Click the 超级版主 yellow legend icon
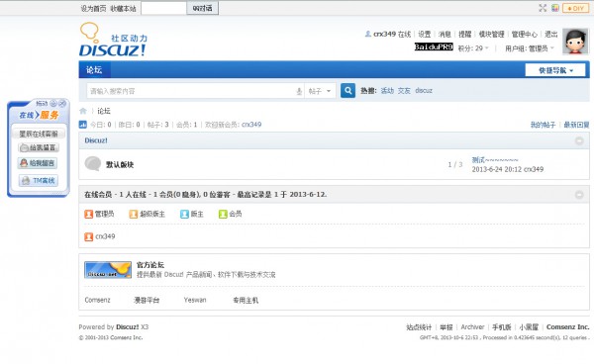The image size is (594, 364). [134, 215]
